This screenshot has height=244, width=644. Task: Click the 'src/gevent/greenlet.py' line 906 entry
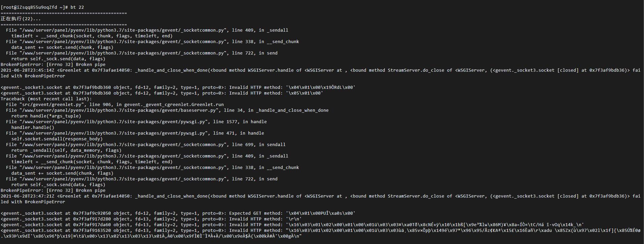115,104
